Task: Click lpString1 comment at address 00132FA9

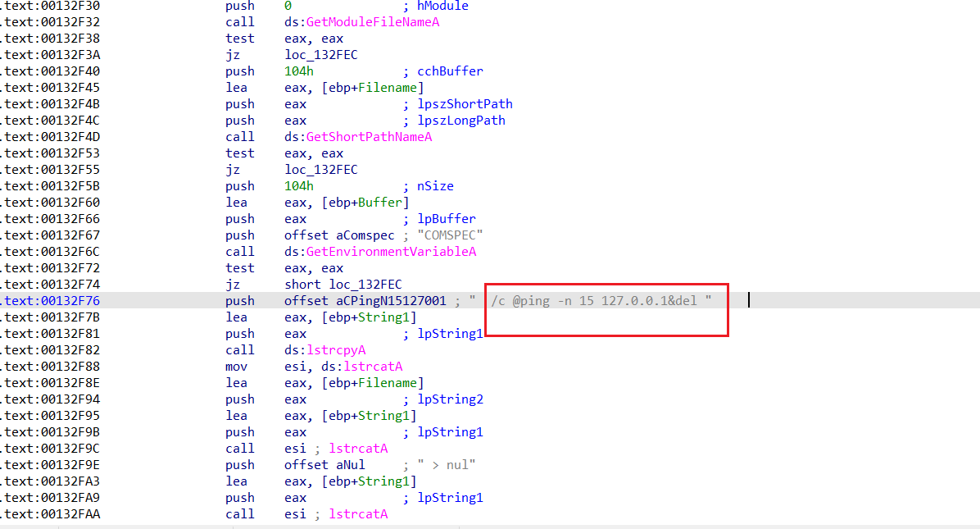Action: pos(450,498)
